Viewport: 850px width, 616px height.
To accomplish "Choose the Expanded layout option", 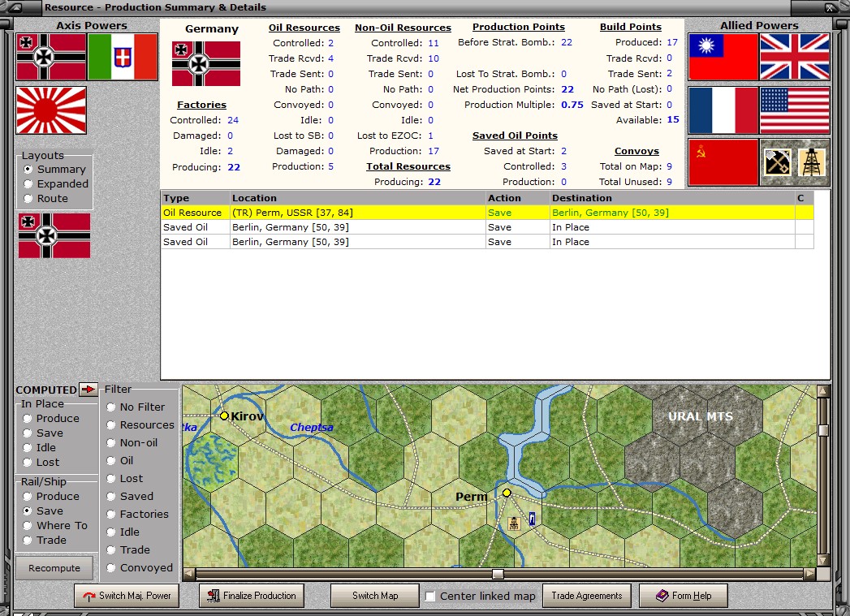I will [x=56, y=183].
